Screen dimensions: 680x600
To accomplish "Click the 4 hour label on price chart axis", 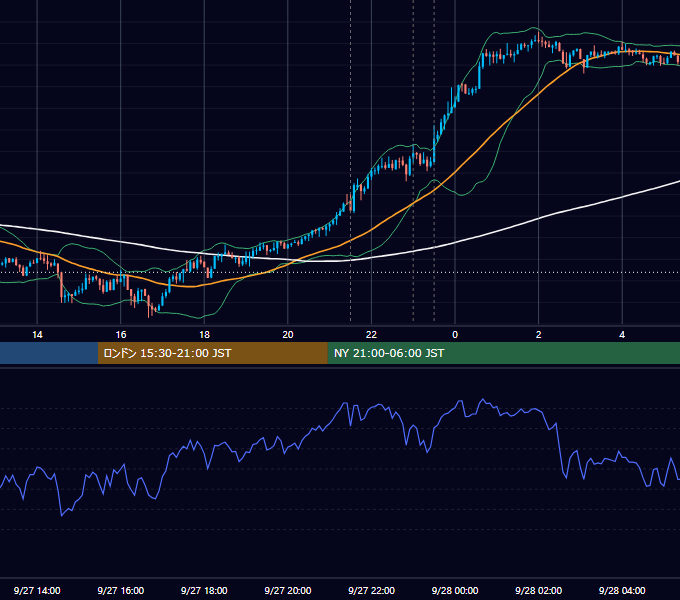I will pos(622,335).
